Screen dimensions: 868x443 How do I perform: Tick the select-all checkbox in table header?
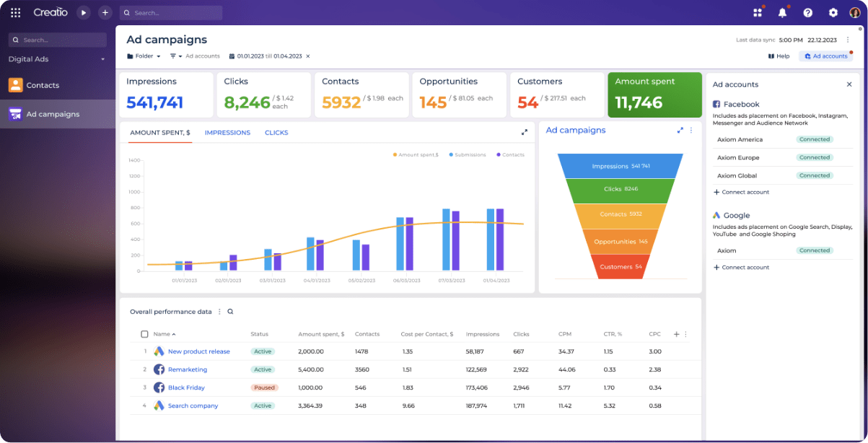(144, 334)
